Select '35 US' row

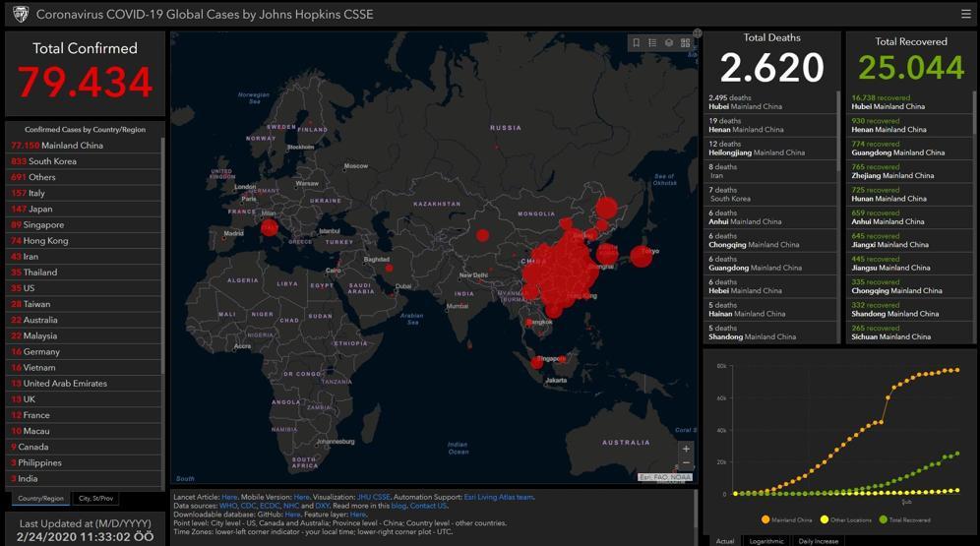pyautogui.click(x=84, y=288)
